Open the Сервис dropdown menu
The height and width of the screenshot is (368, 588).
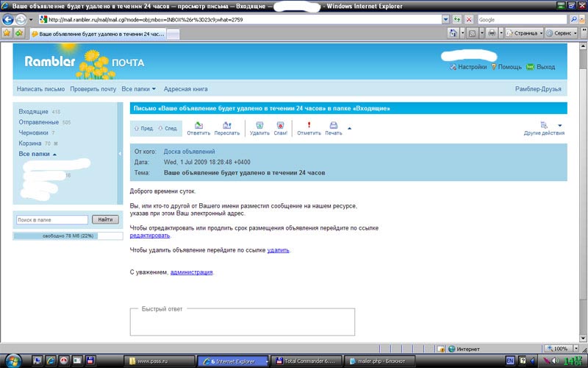[x=562, y=33]
